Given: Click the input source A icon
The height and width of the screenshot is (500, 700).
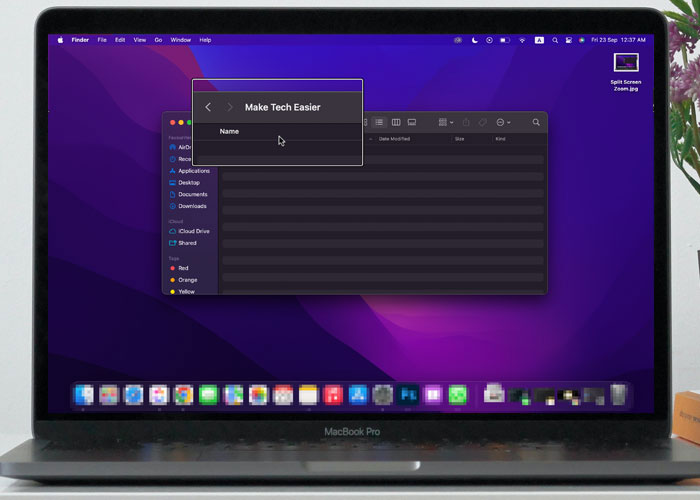Looking at the screenshot, I should 539,40.
